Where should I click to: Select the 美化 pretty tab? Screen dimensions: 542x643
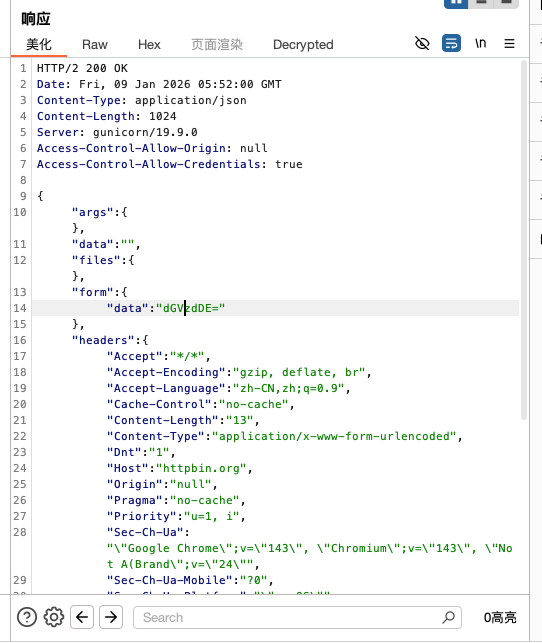(39, 44)
